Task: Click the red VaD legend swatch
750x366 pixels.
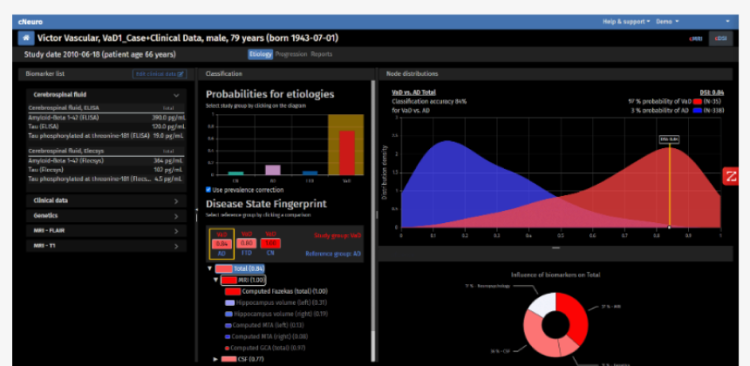Action: [698, 101]
